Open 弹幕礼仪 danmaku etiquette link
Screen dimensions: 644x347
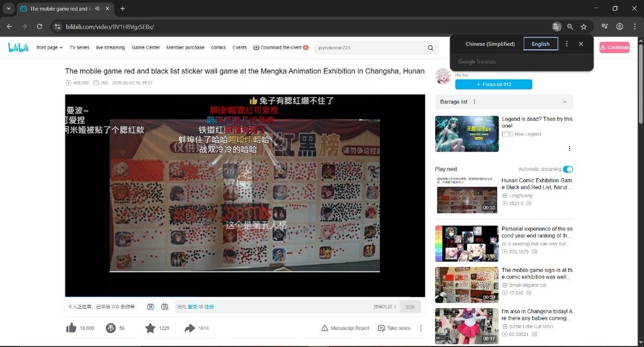385,307
